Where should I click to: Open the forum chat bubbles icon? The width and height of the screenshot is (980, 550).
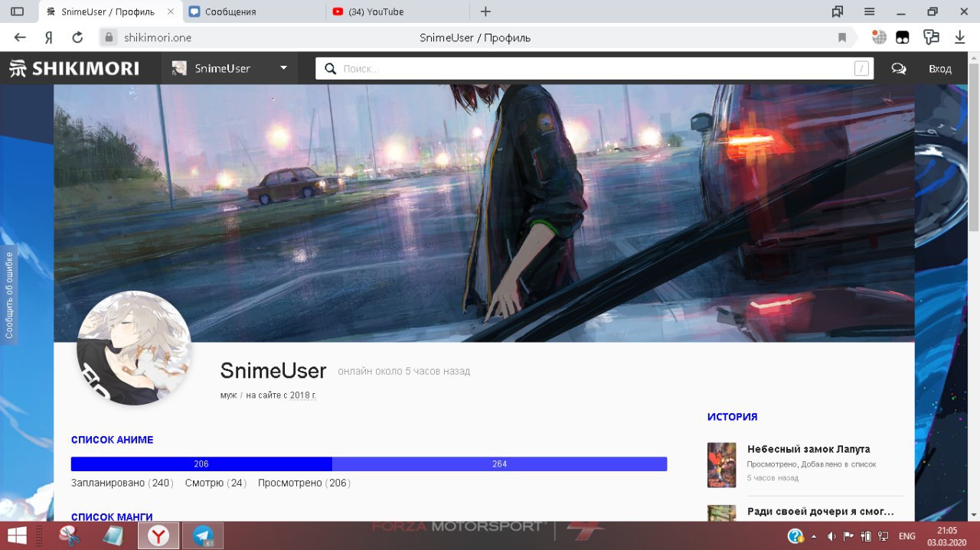tap(899, 69)
